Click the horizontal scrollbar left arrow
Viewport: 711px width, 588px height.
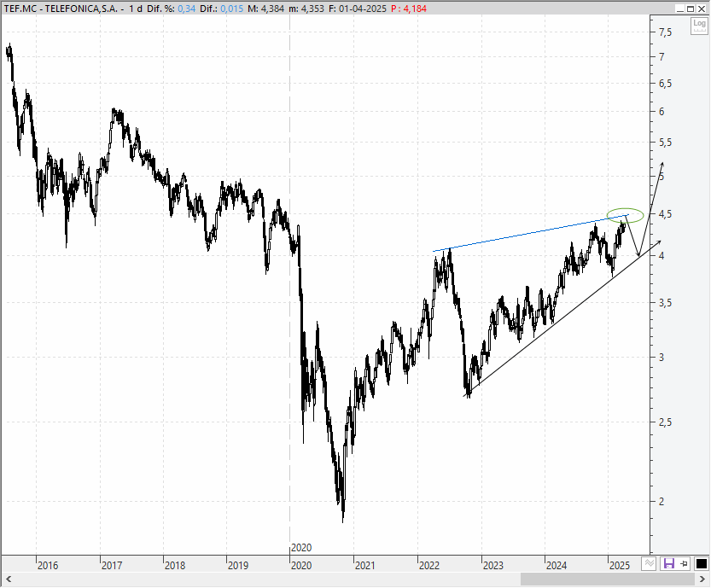(9, 579)
